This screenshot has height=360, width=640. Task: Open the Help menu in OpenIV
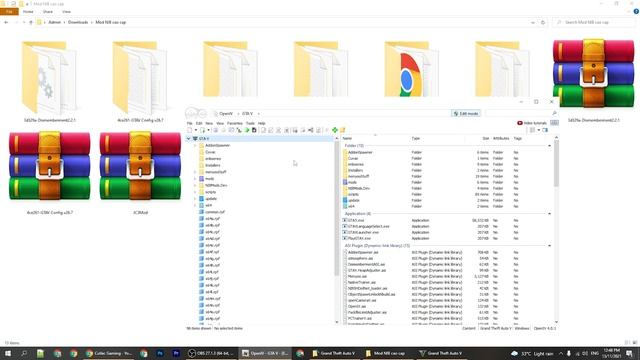tap(262, 123)
